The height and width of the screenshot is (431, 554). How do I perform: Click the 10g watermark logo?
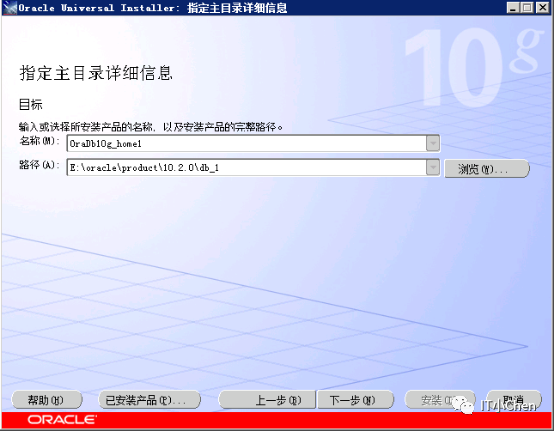click(x=472, y=67)
